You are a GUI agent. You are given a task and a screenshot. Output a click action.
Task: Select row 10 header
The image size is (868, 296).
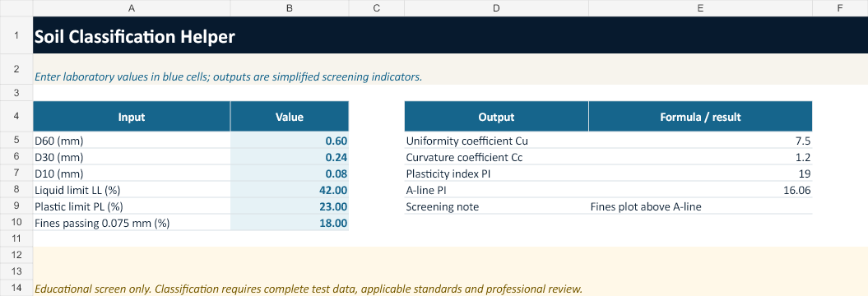pyautogui.click(x=16, y=223)
